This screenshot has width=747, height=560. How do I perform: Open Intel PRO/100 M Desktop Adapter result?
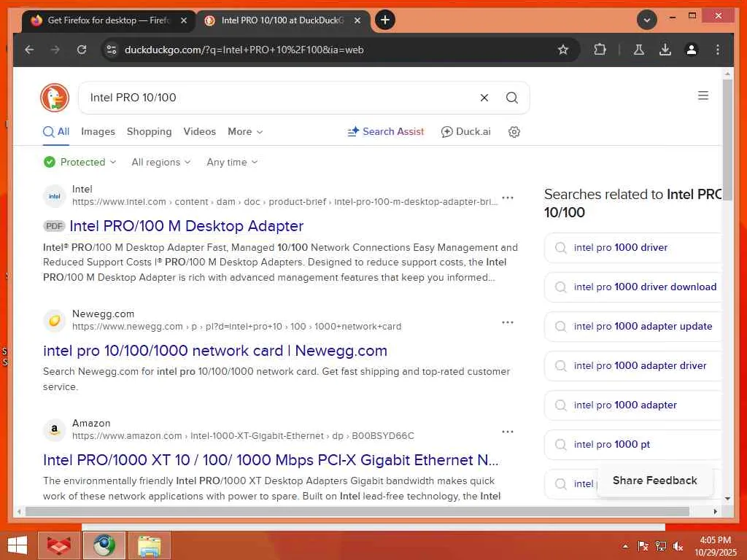186,226
